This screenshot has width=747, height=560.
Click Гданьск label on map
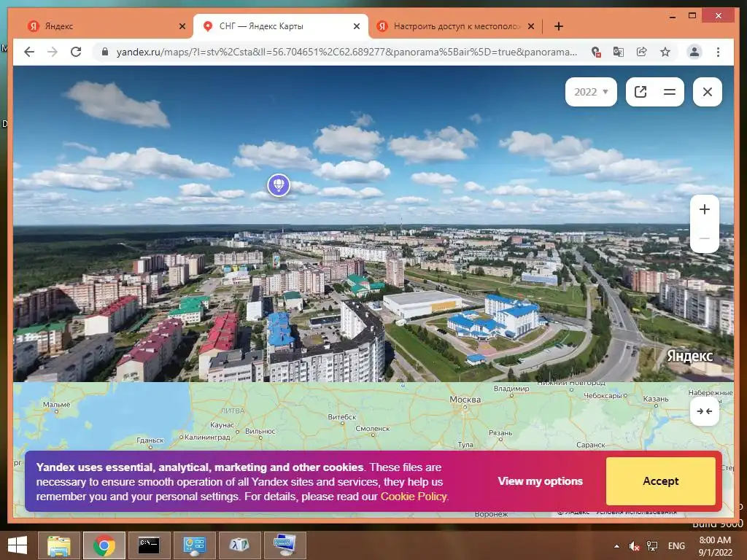(x=150, y=440)
